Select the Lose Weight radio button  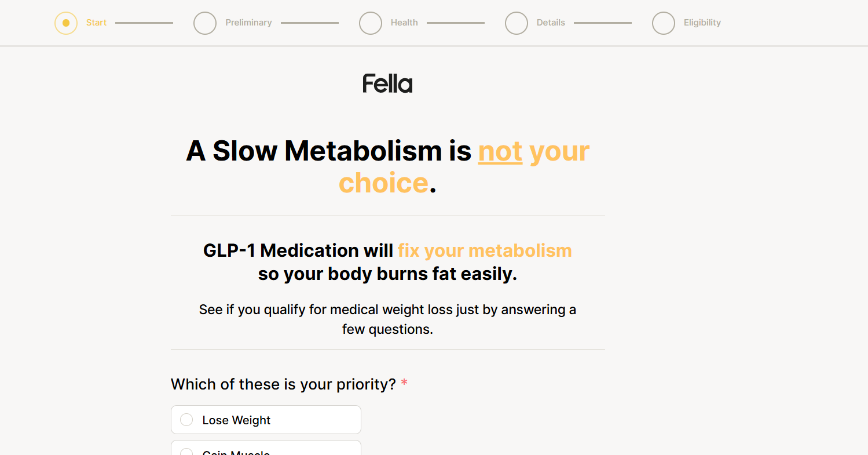186,420
